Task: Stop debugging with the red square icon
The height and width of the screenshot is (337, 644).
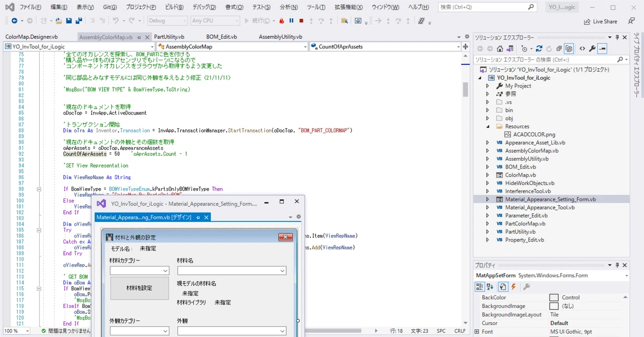Action: click(301, 21)
